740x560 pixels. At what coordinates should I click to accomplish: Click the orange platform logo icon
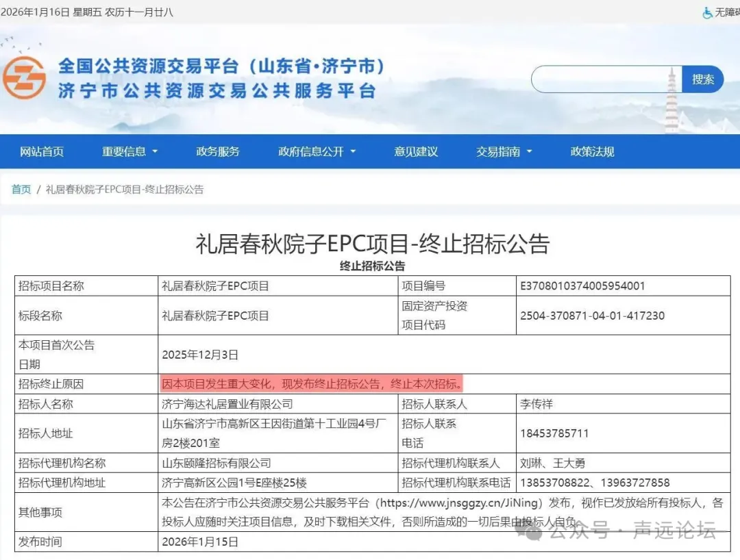(24, 78)
